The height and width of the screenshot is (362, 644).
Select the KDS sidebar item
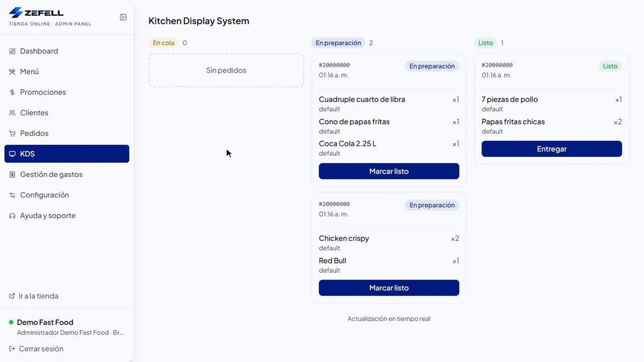[67, 154]
